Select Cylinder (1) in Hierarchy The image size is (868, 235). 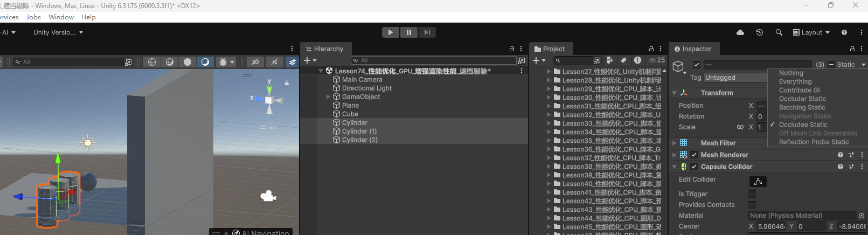359,132
